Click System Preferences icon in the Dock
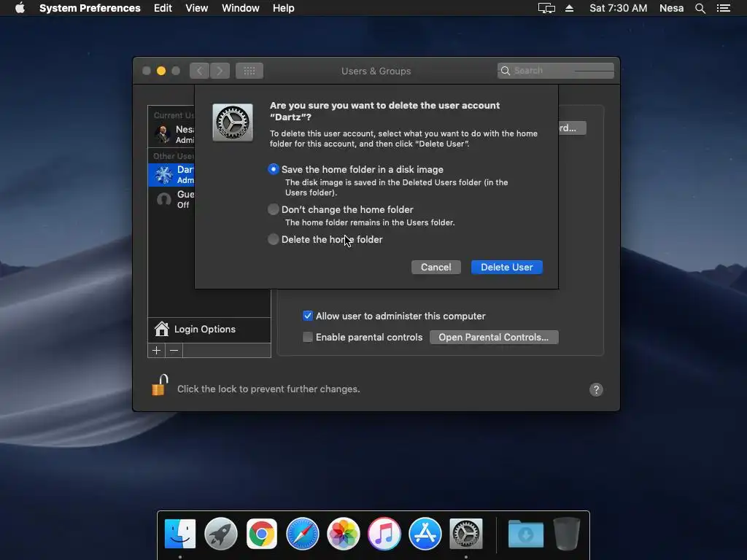Image resolution: width=747 pixels, height=560 pixels. point(466,534)
